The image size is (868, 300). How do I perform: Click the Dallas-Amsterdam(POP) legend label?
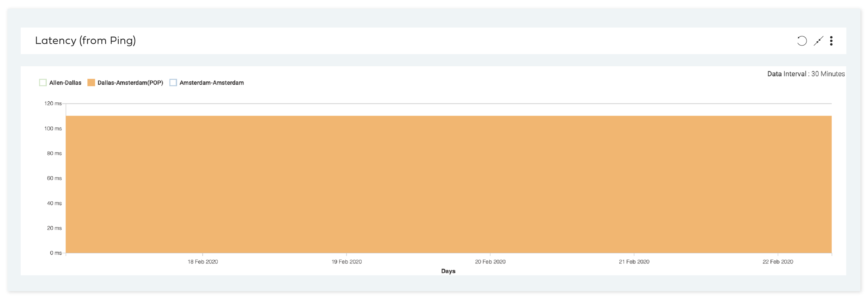[x=130, y=83]
